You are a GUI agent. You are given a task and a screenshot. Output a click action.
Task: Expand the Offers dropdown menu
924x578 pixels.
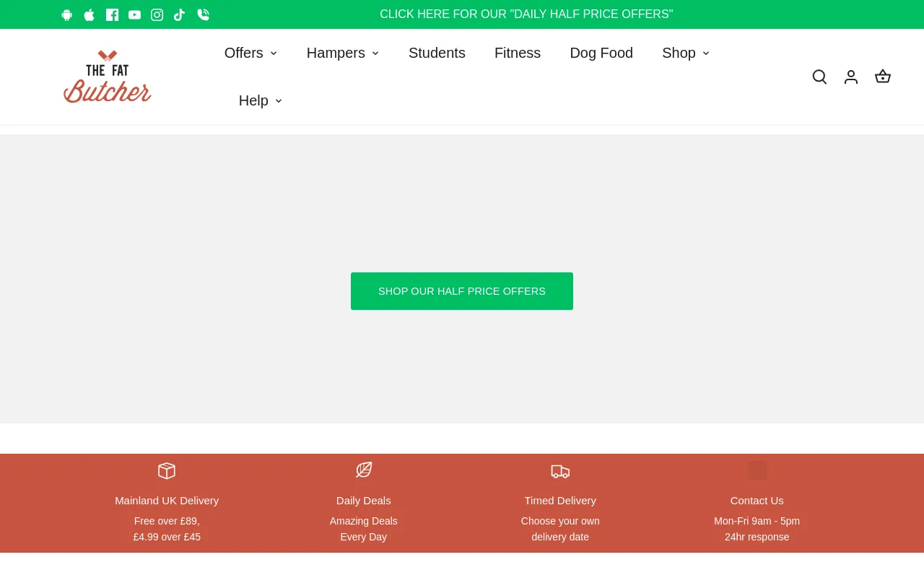[x=250, y=53]
